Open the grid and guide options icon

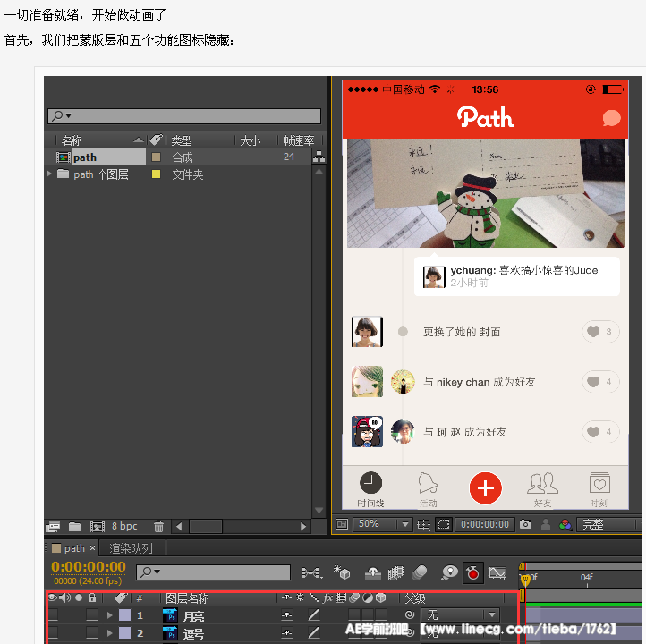pyautogui.click(x=423, y=524)
